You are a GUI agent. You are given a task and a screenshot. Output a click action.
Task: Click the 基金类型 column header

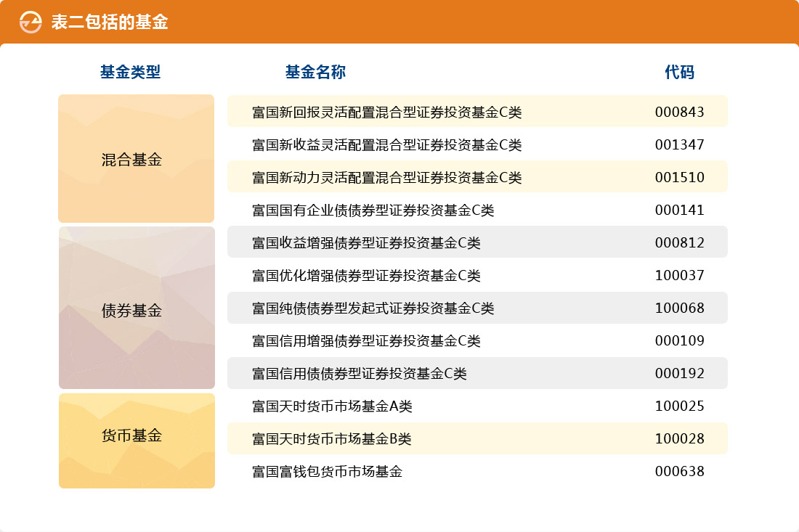(131, 72)
